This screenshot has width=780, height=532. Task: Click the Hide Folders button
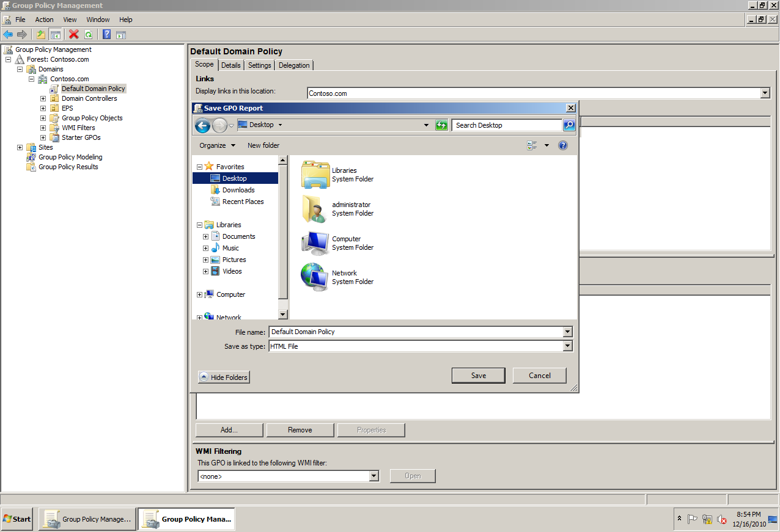click(x=224, y=377)
